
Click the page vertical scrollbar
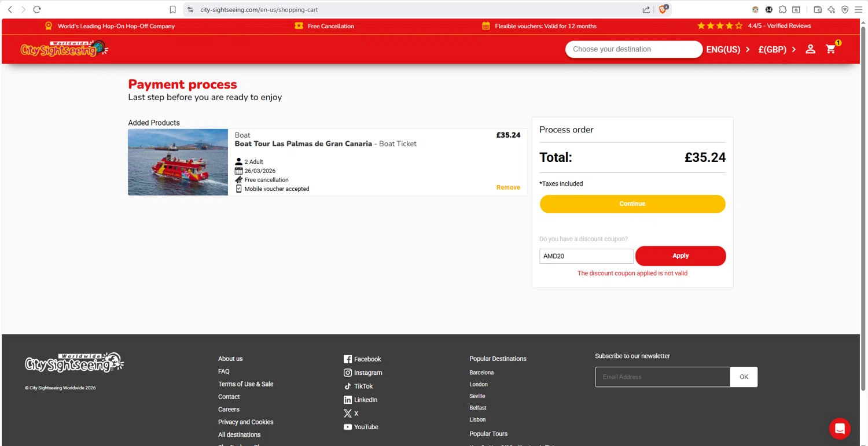863,208
